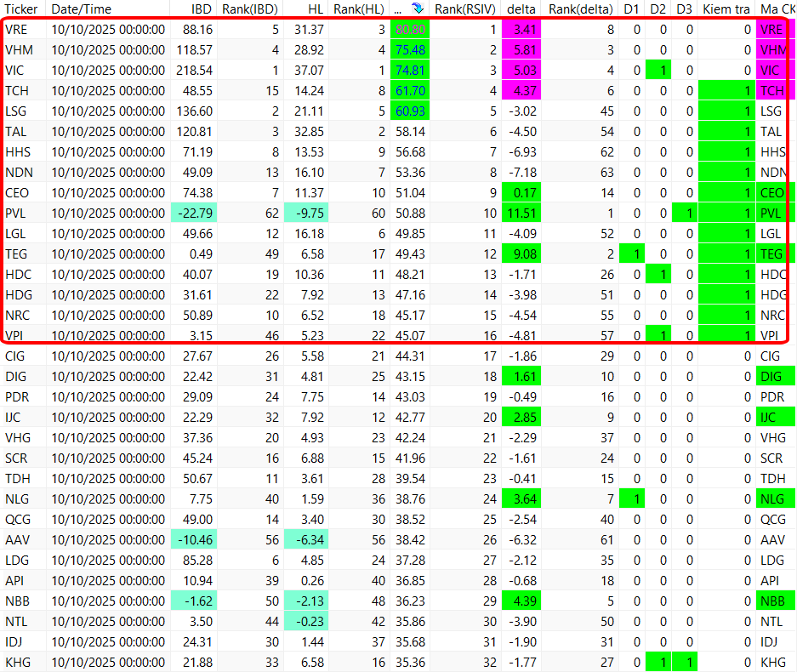This screenshot has width=797, height=672.
Task: Click the green D3 cell in PVL row
Action: (x=685, y=213)
